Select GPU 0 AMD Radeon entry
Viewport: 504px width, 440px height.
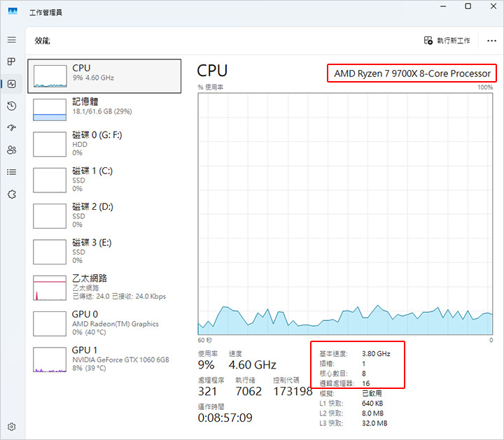[104, 323]
